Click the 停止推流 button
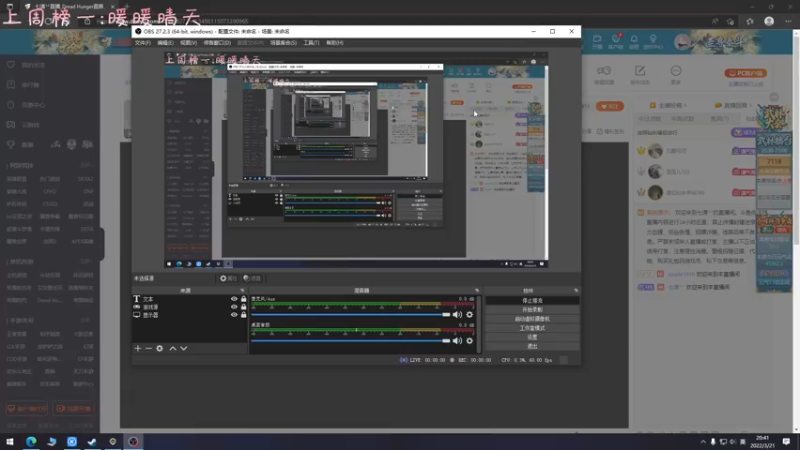 (532, 301)
